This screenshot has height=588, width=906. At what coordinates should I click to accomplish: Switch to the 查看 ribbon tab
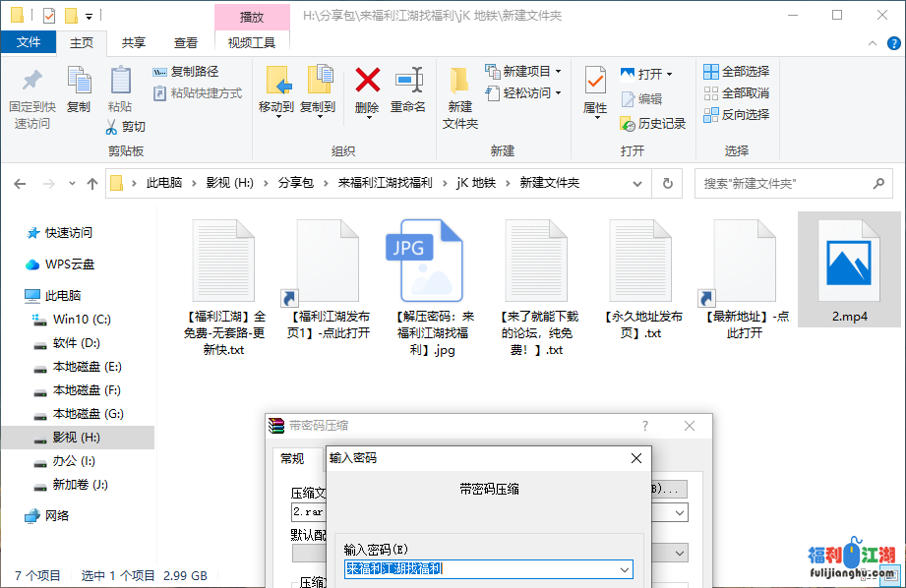[186, 42]
